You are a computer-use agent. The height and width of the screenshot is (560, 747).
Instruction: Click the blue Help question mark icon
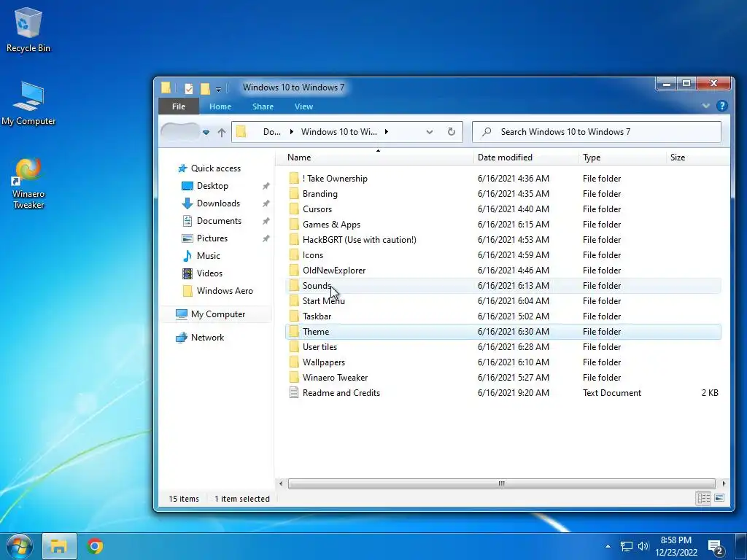(721, 106)
